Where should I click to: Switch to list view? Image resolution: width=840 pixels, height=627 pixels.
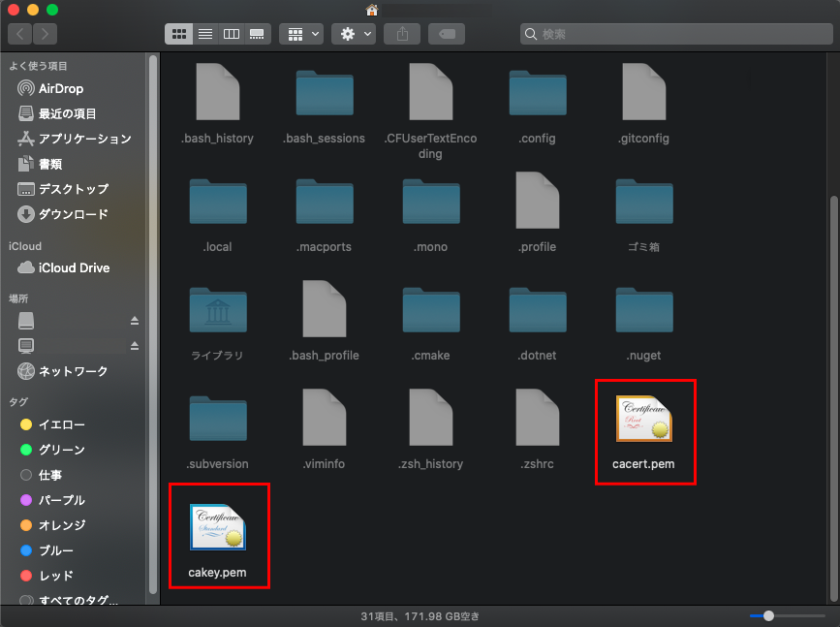(x=205, y=34)
